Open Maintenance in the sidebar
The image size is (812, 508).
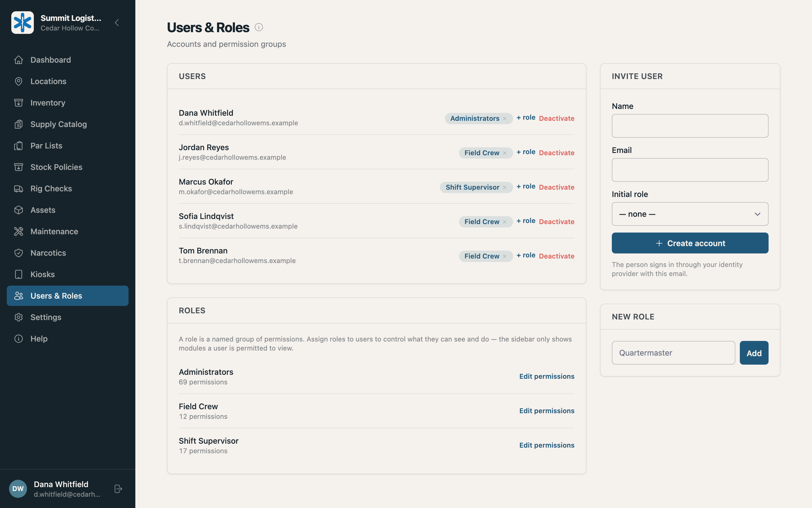[x=67, y=231]
